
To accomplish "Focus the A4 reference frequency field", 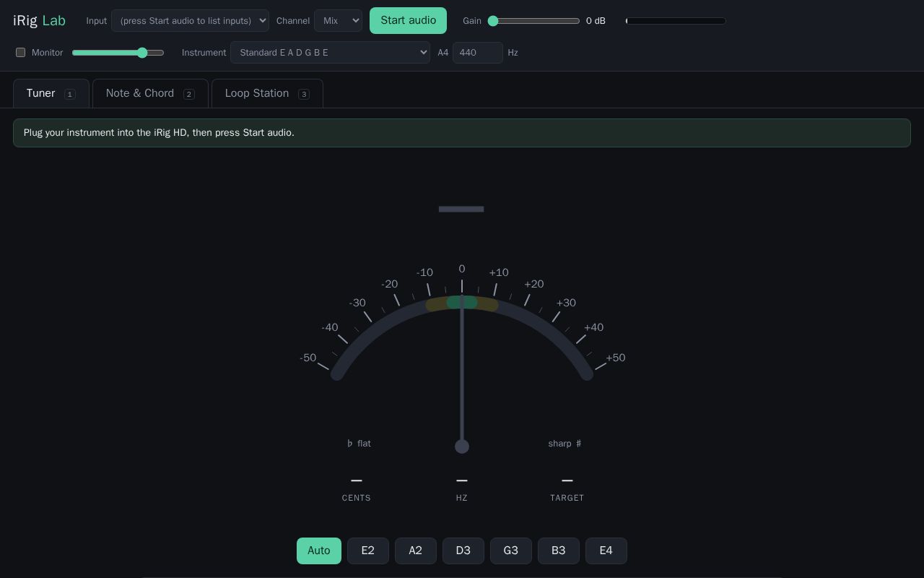I will 478,53.
